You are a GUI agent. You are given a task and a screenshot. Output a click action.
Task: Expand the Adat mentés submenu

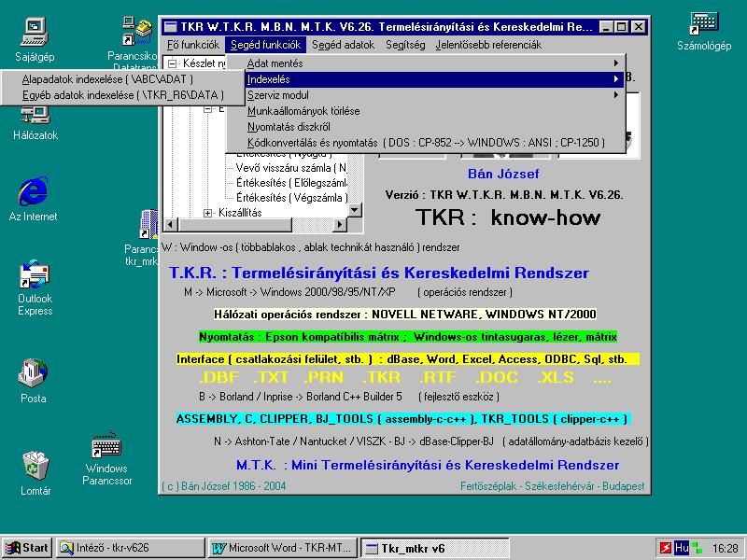pyautogui.click(x=426, y=63)
